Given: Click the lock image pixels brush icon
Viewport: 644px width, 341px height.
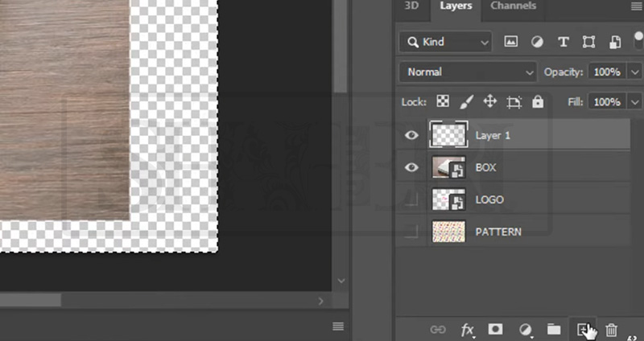Looking at the screenshot, I should pyautogui.click(x=465, y=102).
